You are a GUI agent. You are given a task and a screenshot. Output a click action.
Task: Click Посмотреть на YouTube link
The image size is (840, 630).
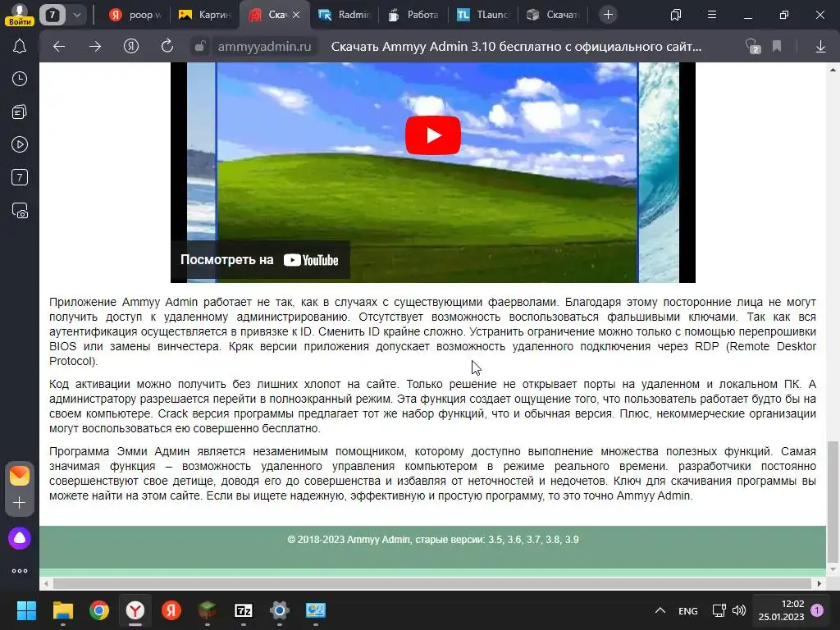pos(259,260)
